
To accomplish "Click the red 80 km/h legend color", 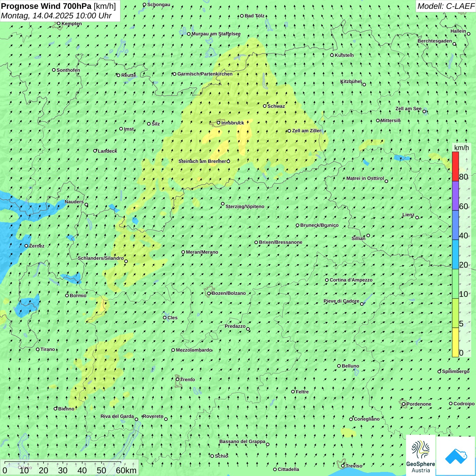I will click(x=455, y=166).
